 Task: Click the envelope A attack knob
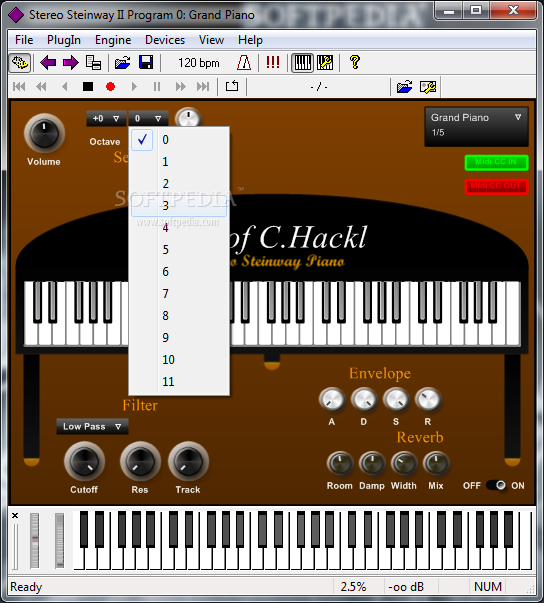(x=332, y=400)
